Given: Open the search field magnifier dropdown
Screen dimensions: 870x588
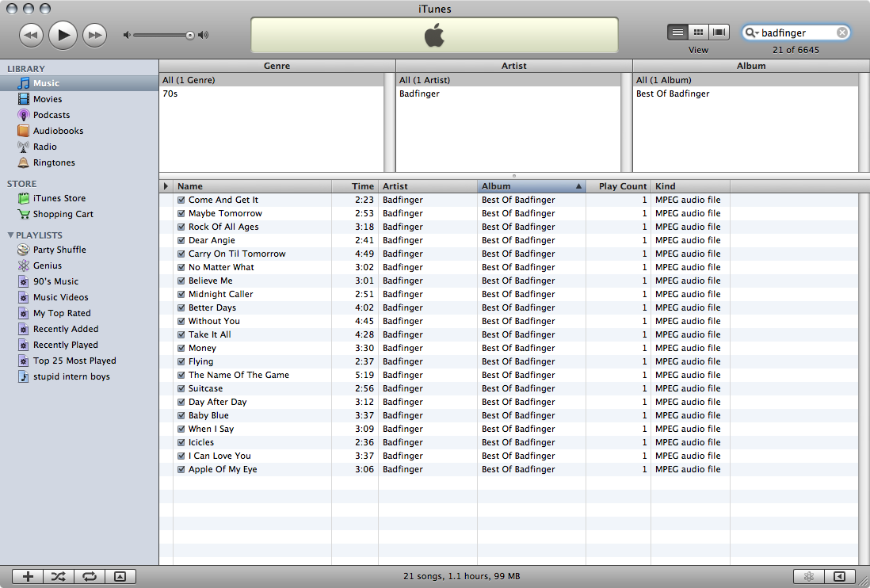Looking at the screenshot, I should (752, 32).
